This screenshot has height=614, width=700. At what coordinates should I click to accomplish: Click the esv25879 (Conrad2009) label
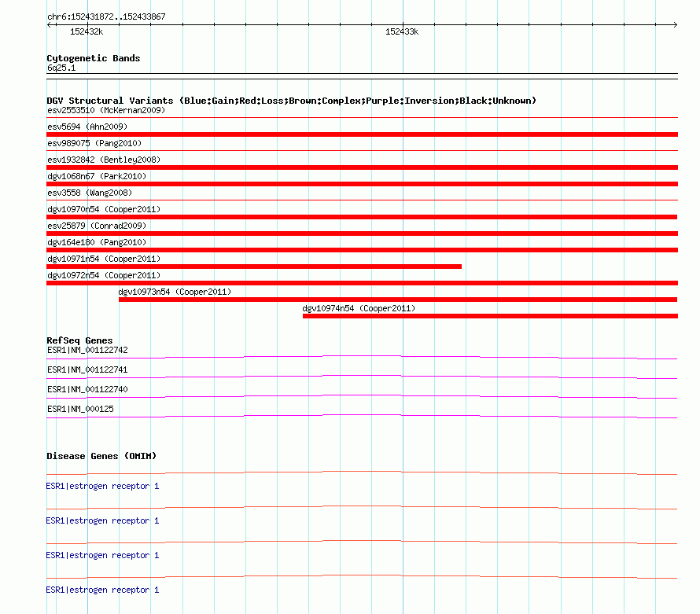pyautogui.click(x=97, y=226)
